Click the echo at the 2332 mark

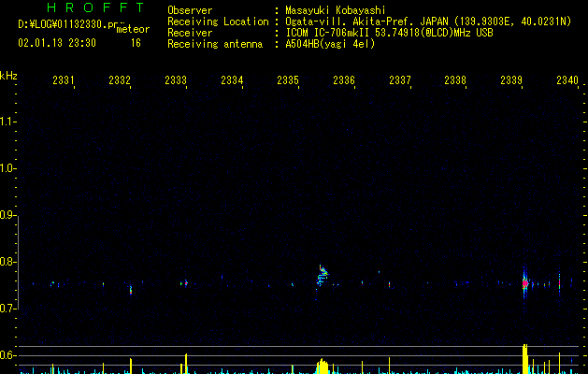point(131,291)
